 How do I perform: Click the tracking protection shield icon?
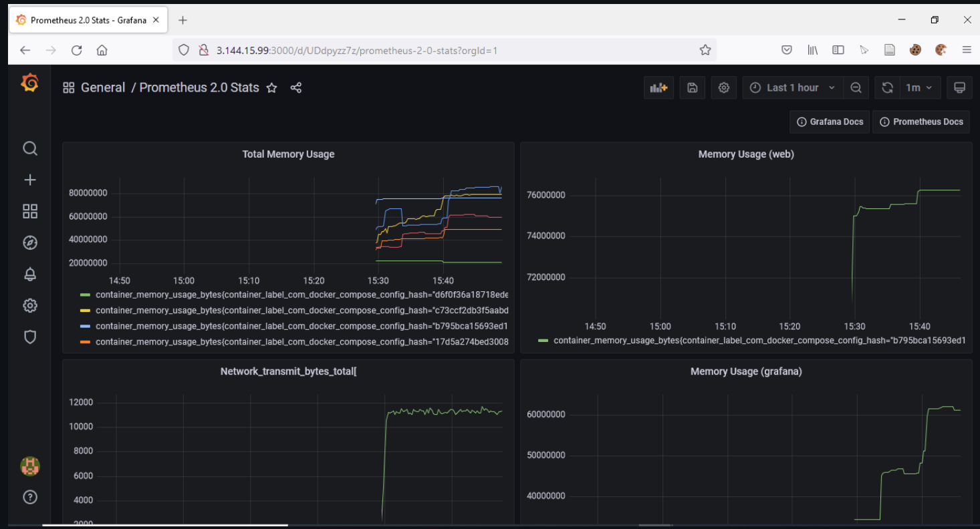pos(184,50)
